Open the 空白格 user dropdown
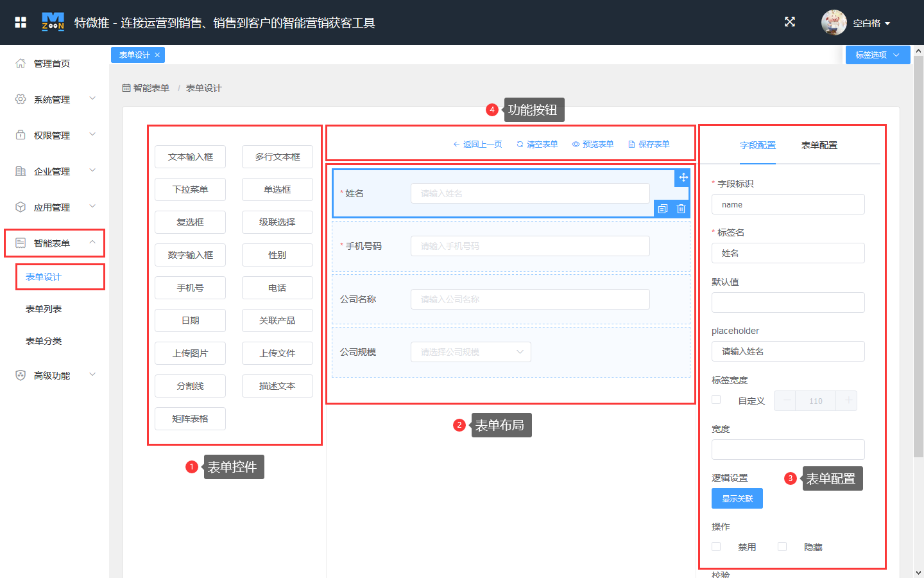The image size is (924, 578). [872, 23]
